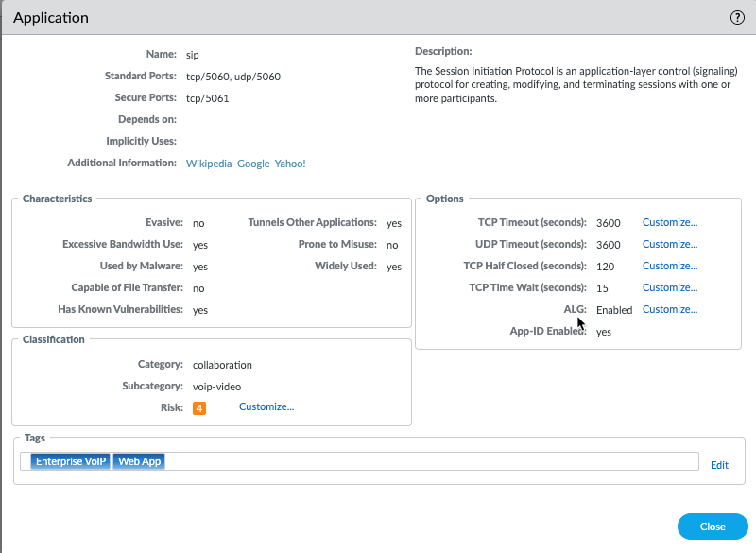756x553 pixels.
Task: Click the ALG Enabled status value
Action: [614, 310]
